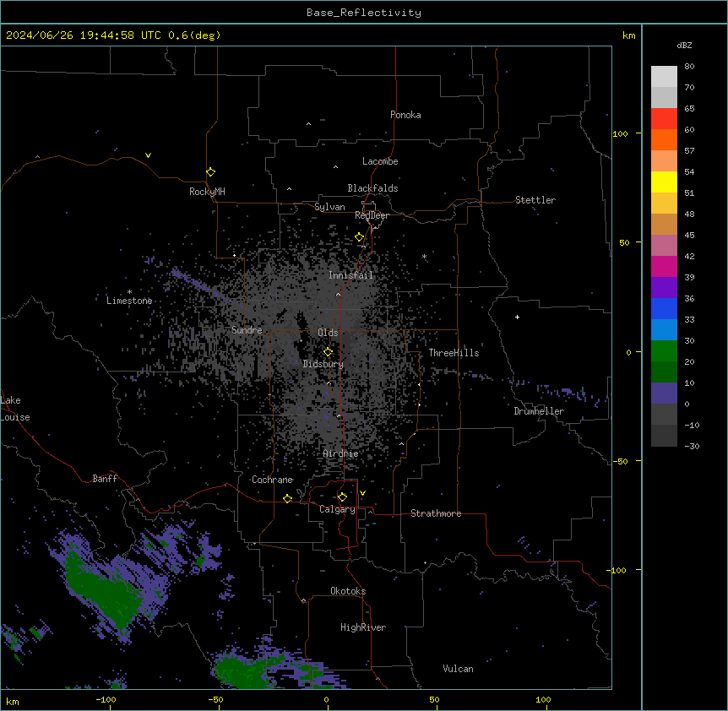This screenshot has width=728, height=711.
Task: Click the yellow diamond marker south of RedDeer
Action: 360,237
